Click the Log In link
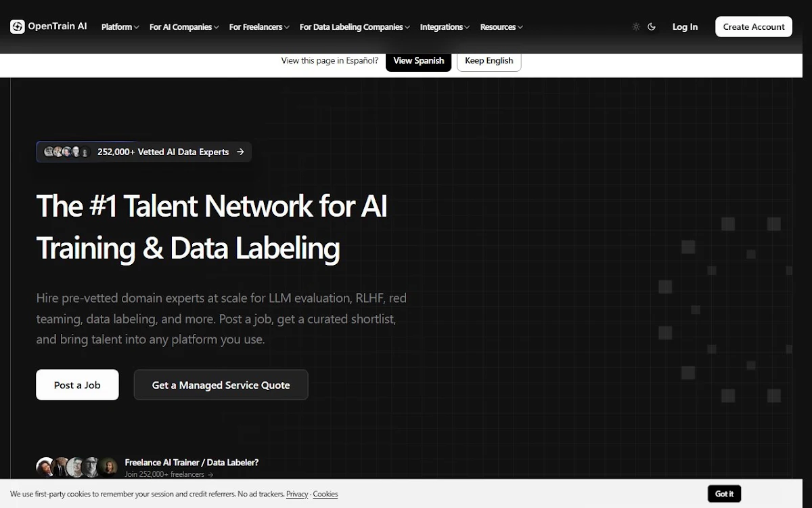The width and height of the screenshot is (812, 508). pyautogui.click(x=685, y=27)
